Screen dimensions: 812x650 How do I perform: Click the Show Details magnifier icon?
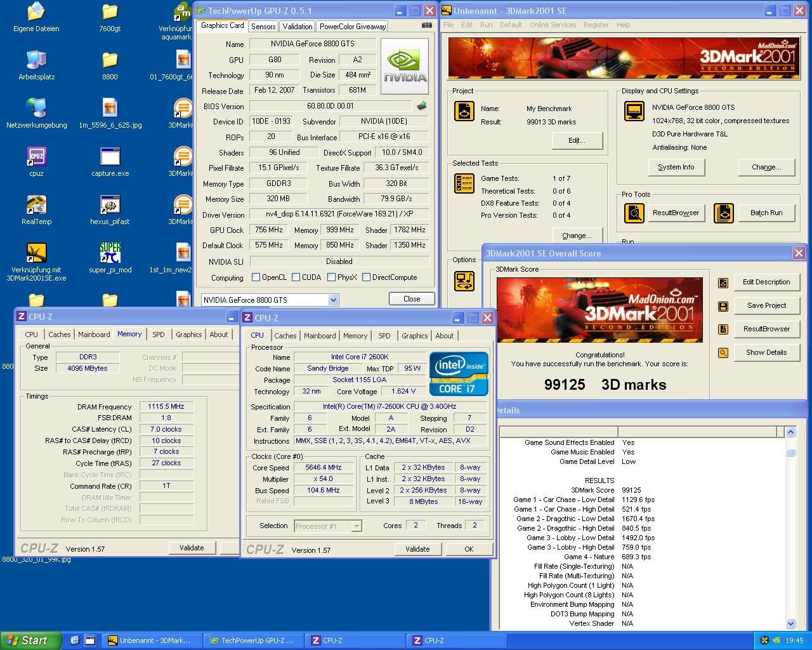coord(723,353)
